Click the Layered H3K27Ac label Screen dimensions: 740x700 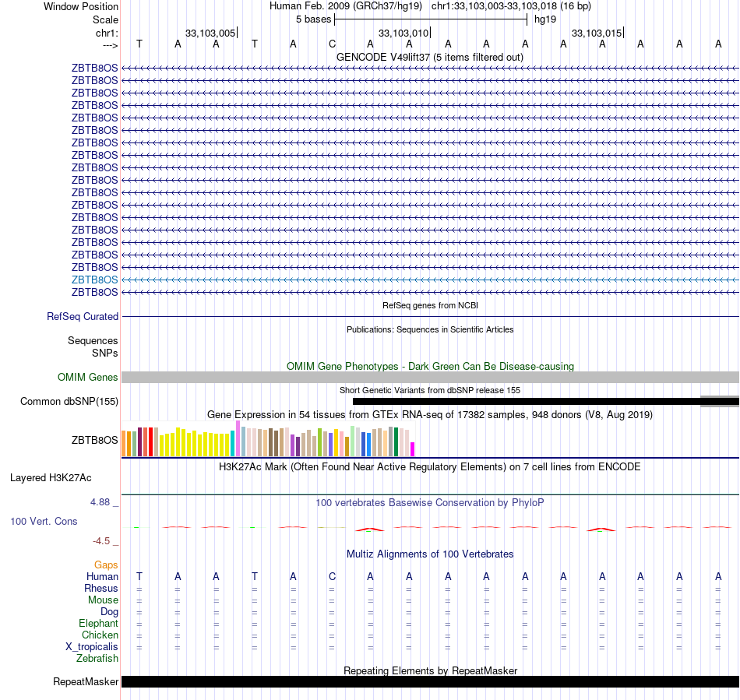click(x=51, y=478)
